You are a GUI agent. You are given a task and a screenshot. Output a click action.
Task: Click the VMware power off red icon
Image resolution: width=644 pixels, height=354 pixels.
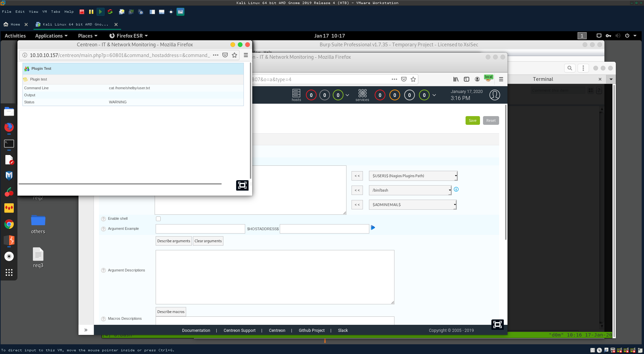click(82, 12)
